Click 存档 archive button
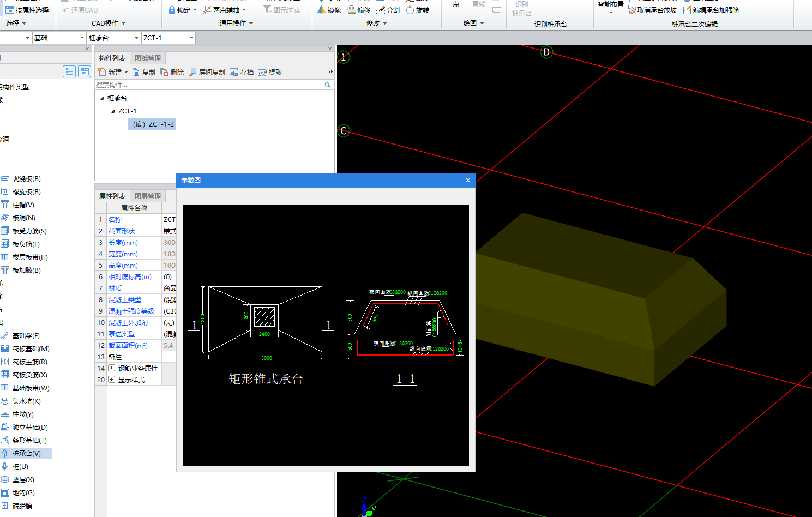The height and width of the screenshot is (517, 812). 242,72
